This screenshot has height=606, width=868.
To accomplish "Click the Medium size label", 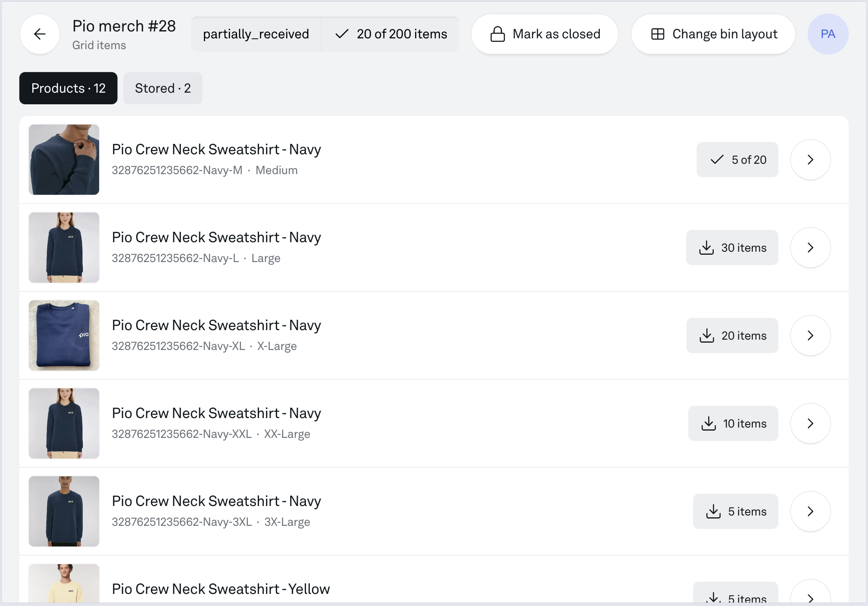I will point(277,170).
